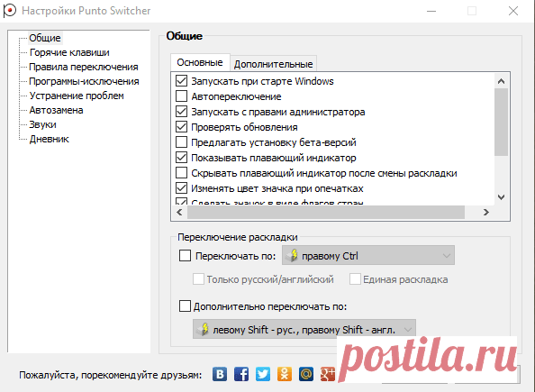This screenshot has width=535, height=392.
Task: Minimize the Punto Switcher settings window
Action: tap(431, 11)
